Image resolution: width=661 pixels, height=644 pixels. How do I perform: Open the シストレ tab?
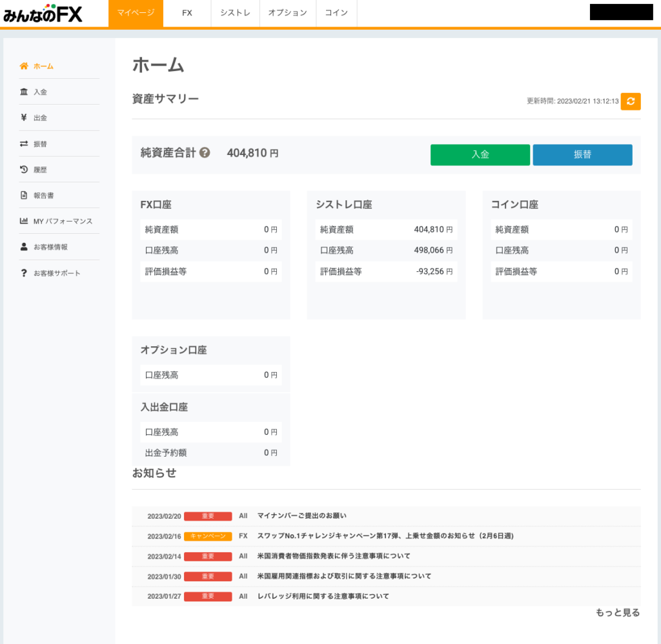235,13
